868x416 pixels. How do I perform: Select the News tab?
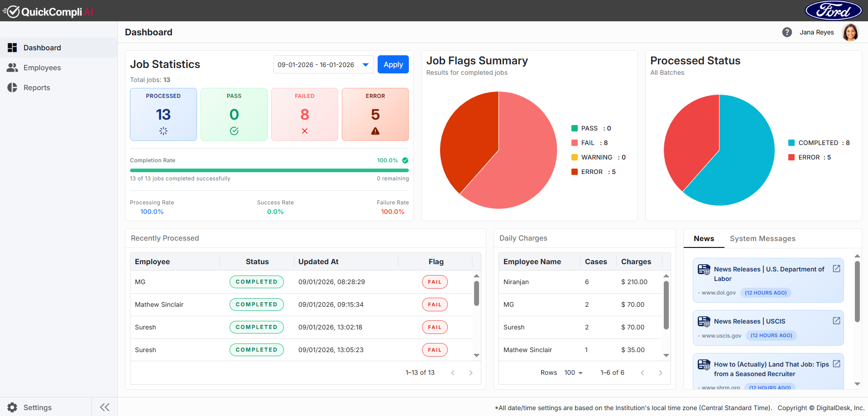[x=704, y=239]
